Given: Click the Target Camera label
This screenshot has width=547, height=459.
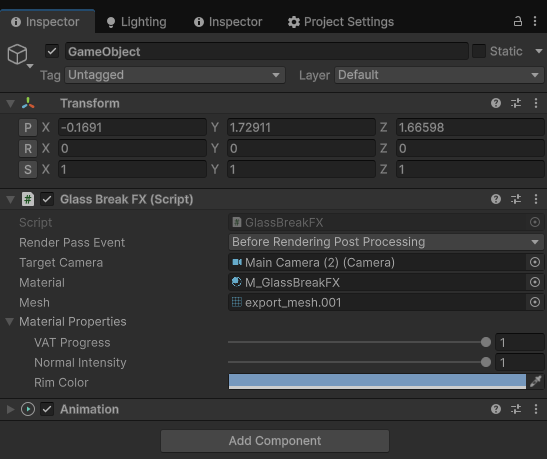Looking at the screenshot, I should click(61, 263).
